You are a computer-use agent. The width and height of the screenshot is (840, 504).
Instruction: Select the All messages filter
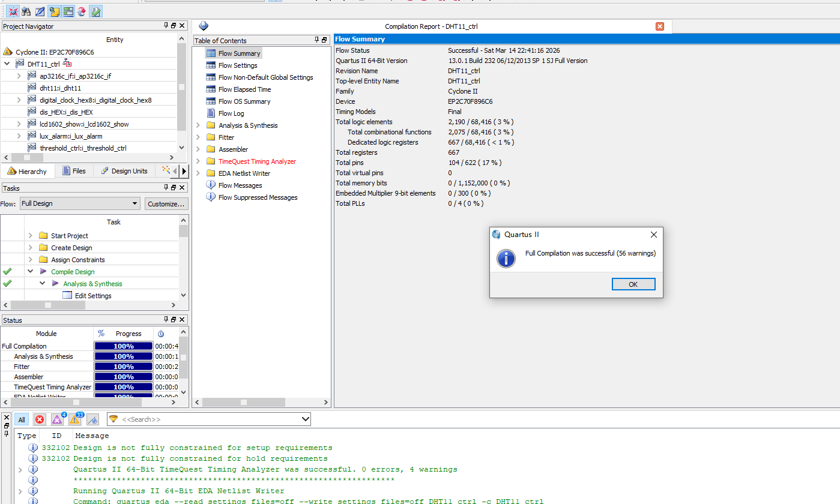tap(22, 419)
